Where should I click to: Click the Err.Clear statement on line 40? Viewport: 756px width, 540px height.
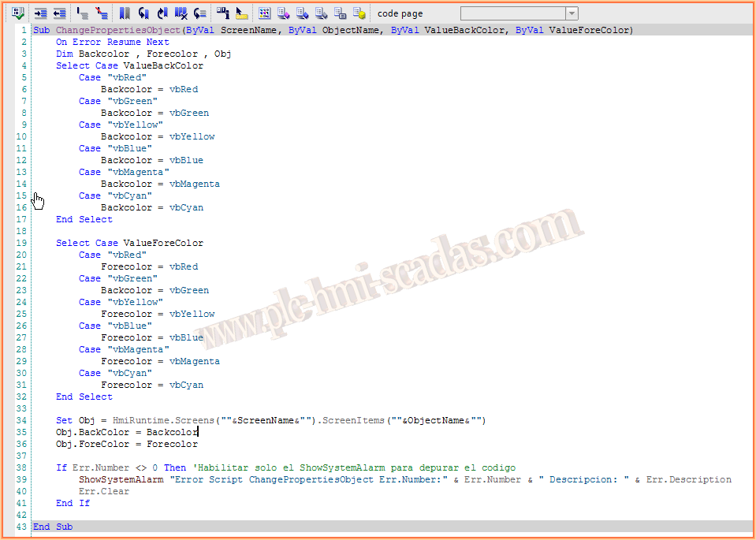point(103,491)
